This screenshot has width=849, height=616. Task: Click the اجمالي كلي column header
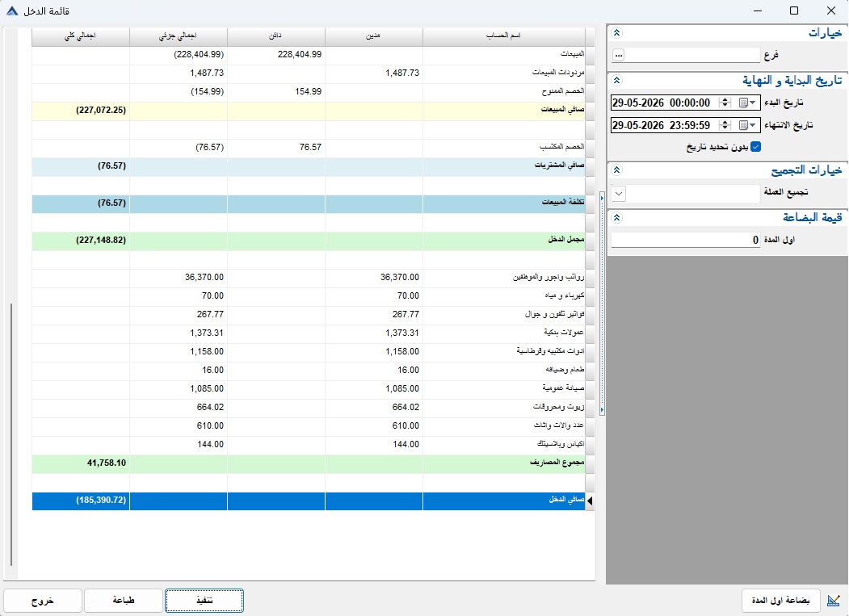[x=81, y=36]
